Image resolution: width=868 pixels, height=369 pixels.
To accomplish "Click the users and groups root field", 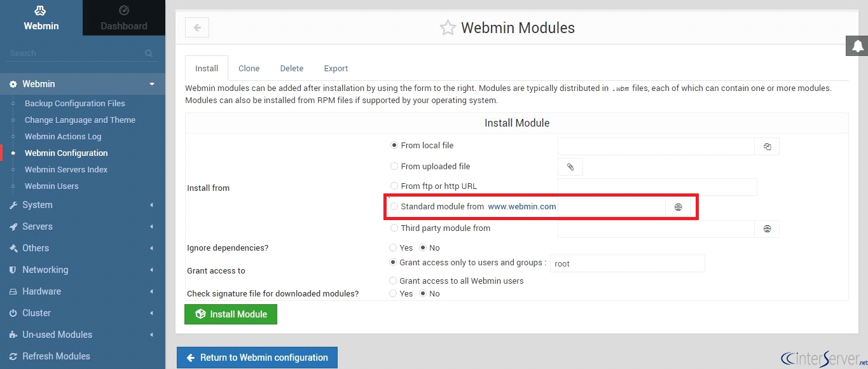I will coord(626,263).
